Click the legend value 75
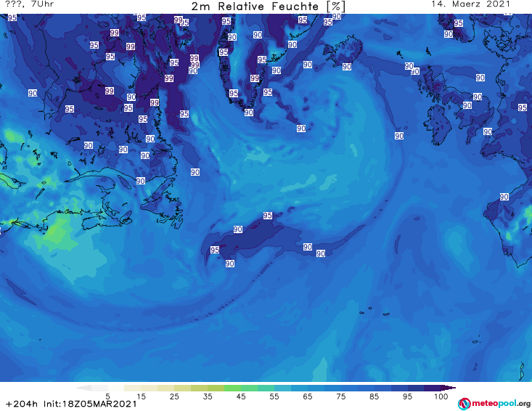Screen dimensions: 532x411 click(341, 396)
